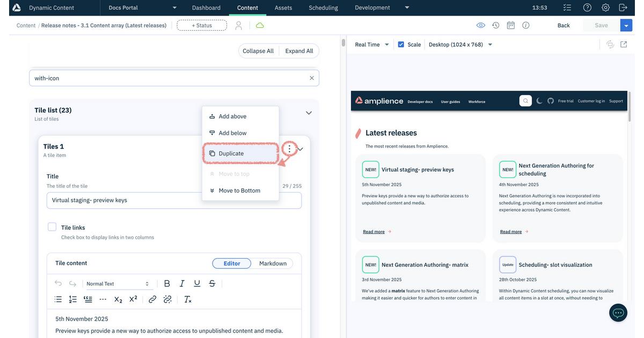Click the Collapse All button

coord(258,51)
